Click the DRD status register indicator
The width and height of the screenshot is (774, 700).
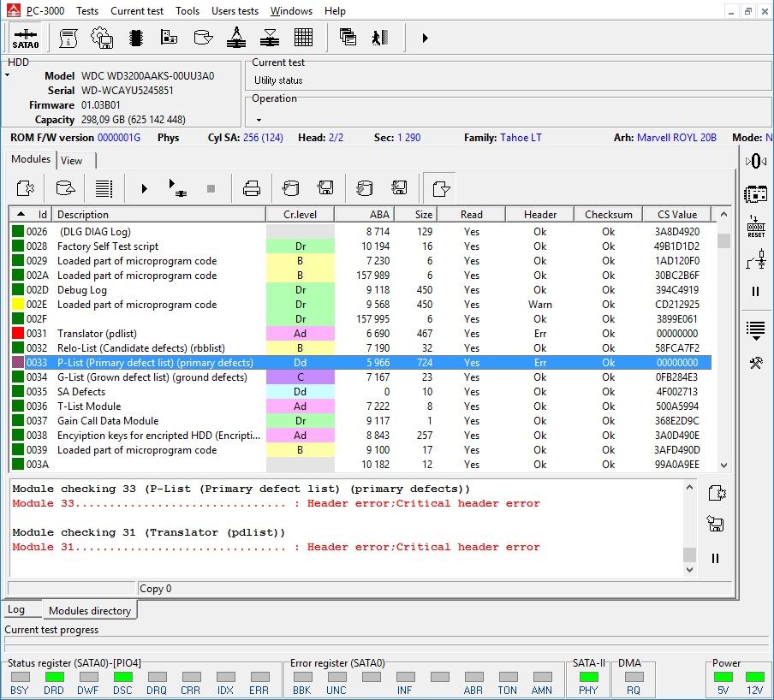click(54, 677)
